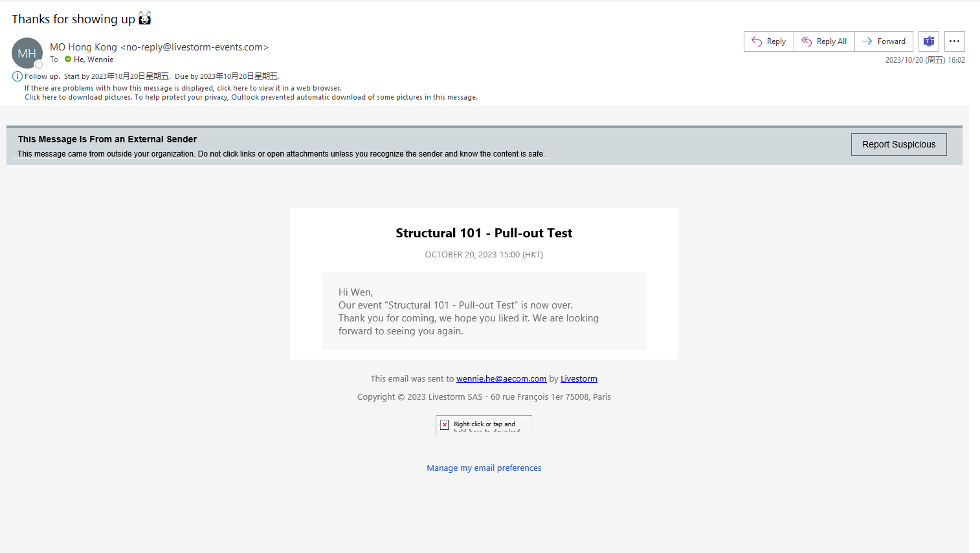Viewport: 980px width, 553px height.
Task: Open the Livestorm hyperlink
Action: coord(579,379)
